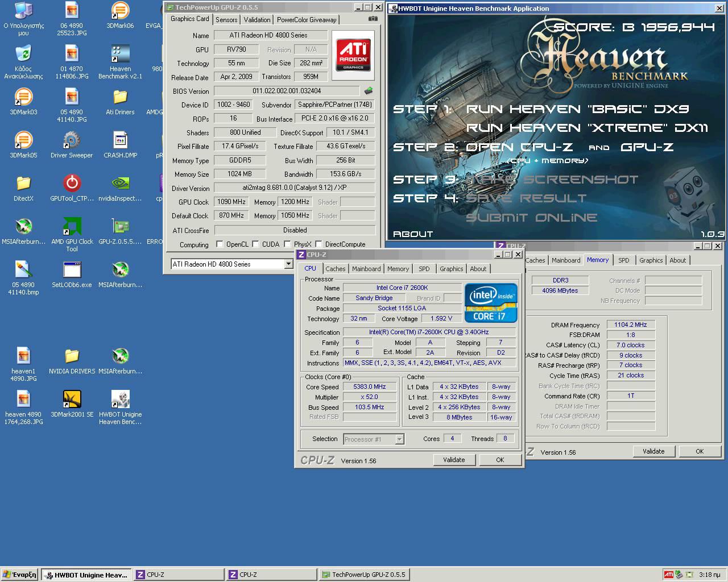
Task: Toggle the DirectCompute checkbox in GPU-Z
Action: pos(318,244)
